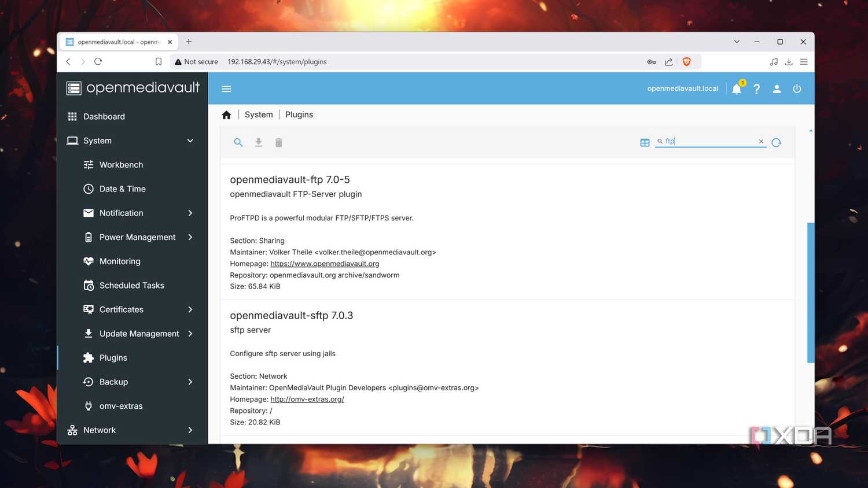
Task: Select the openmediavault-ftp 7.0-5 entry
Action: [507, 232]
